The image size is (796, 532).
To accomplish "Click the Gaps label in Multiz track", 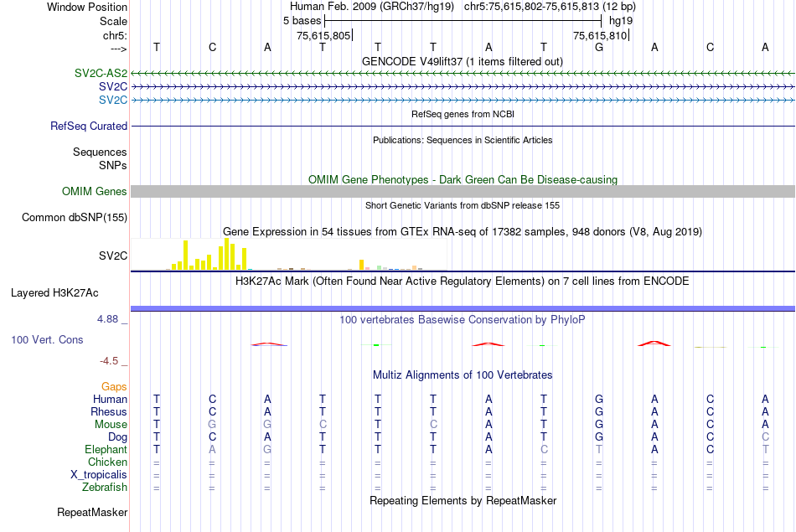I will point(114,387).
